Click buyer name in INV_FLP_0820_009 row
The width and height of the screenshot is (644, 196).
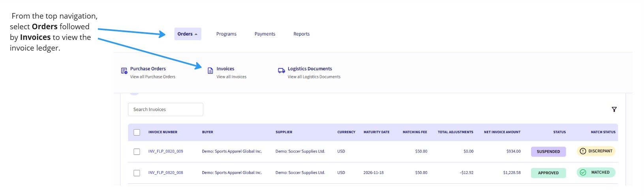[232, 151]
